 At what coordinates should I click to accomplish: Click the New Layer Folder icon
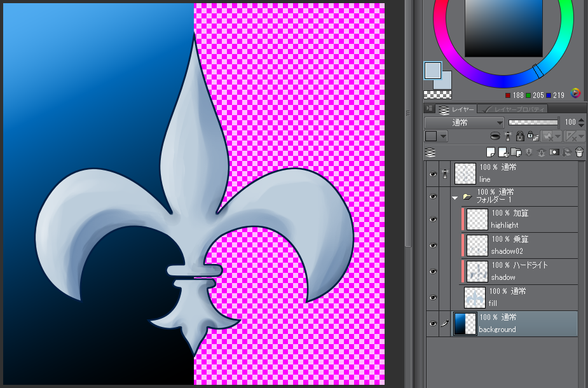[x=516, y=152]
